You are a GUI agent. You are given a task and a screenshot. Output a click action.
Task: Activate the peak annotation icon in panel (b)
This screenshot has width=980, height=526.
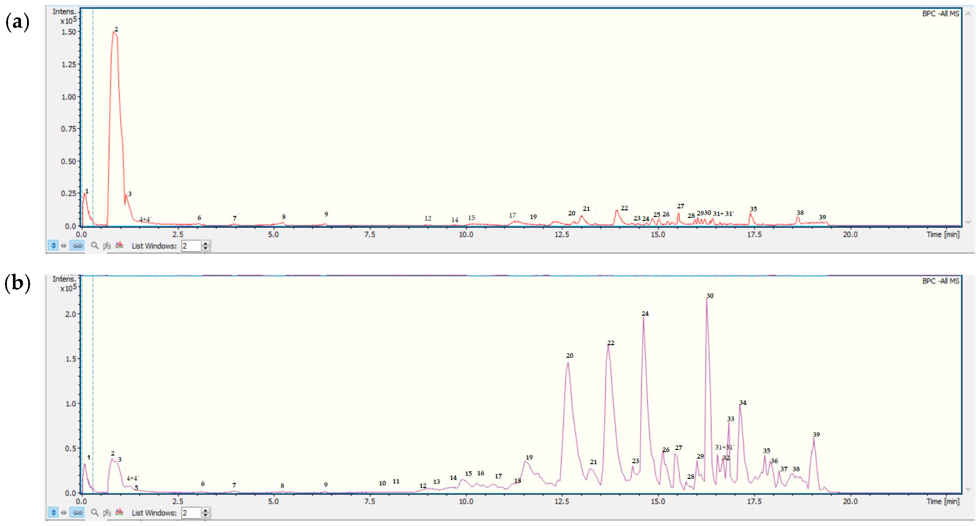[x=107, y=513]
